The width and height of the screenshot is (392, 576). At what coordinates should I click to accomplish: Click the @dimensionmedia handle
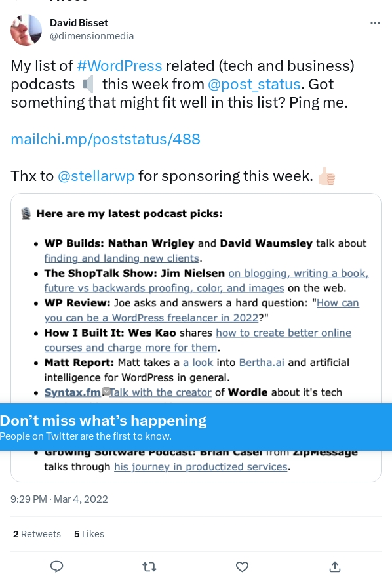(92, 36)
